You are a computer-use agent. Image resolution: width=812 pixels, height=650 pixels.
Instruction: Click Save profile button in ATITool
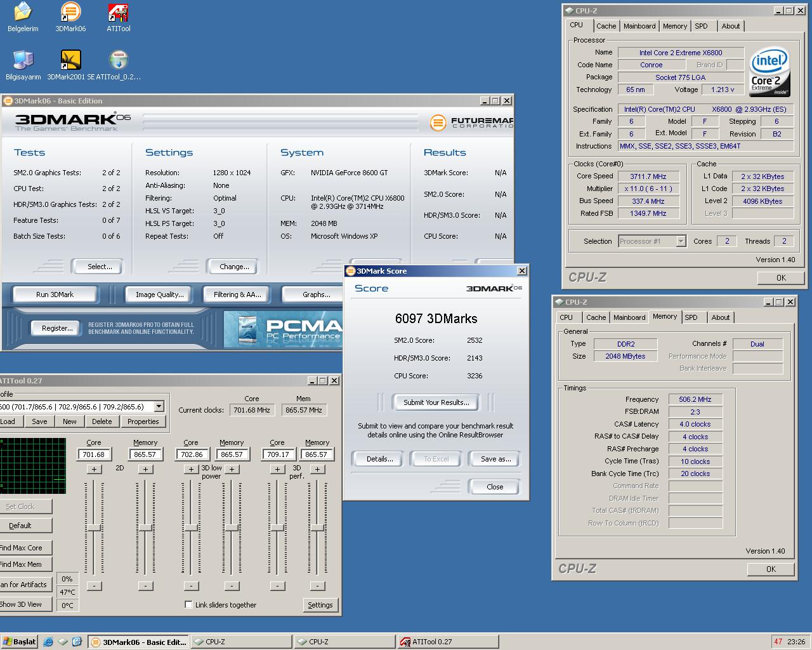(x=39, y=421)
